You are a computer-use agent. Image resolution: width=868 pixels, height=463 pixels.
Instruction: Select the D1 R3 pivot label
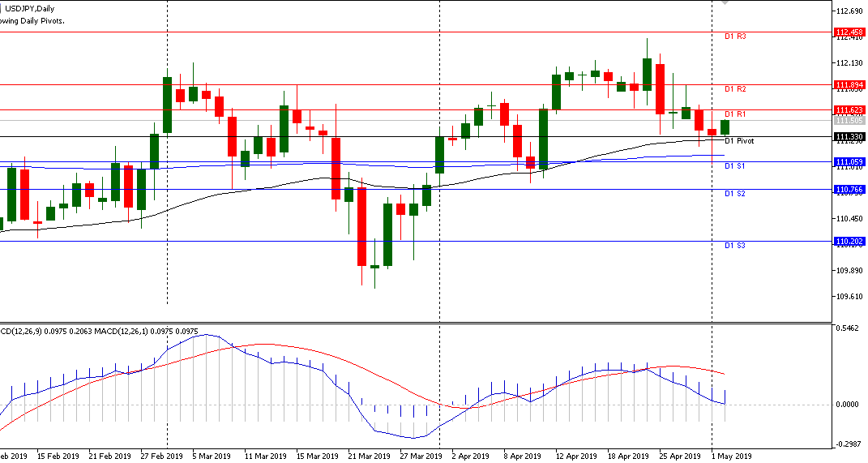point(735,36)
